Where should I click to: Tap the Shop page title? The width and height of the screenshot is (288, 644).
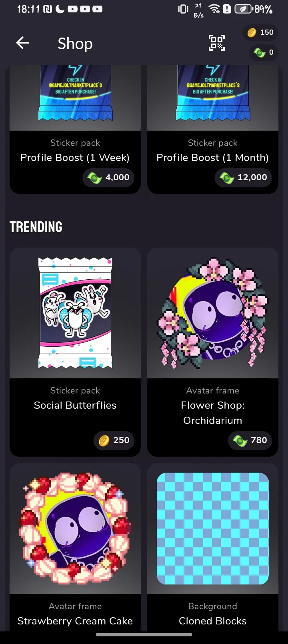(75, 44)
